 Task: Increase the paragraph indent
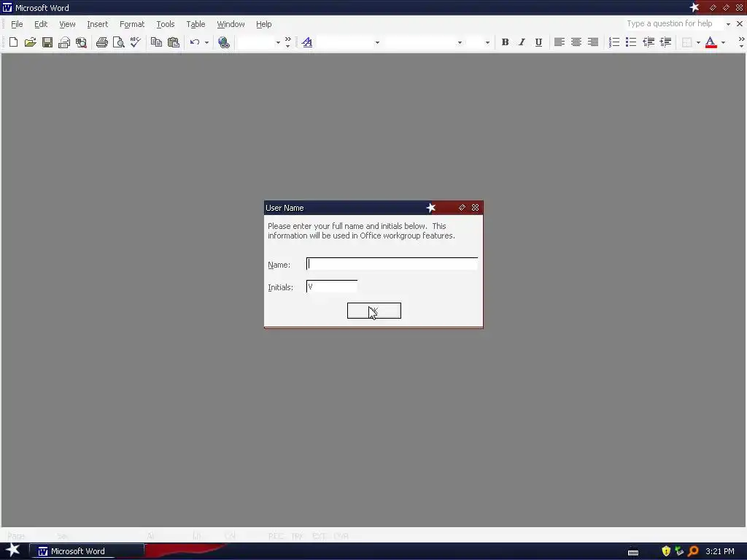[665, 42]
